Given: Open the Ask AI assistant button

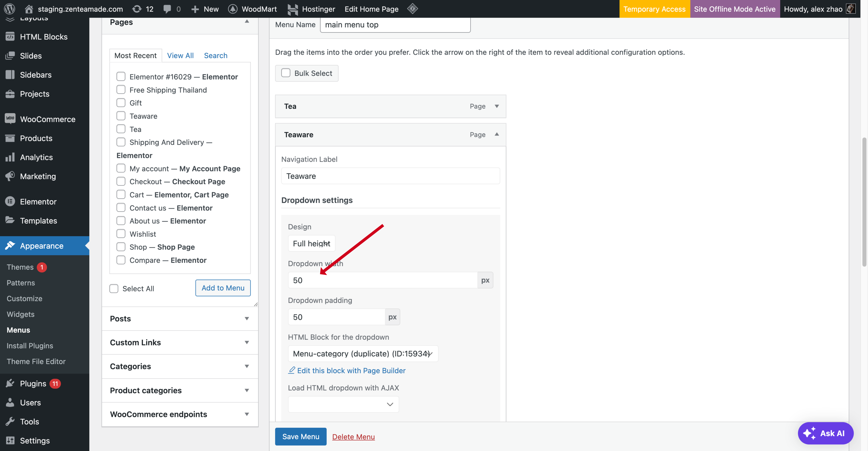Looking at the screenshot, I should 826,433.
